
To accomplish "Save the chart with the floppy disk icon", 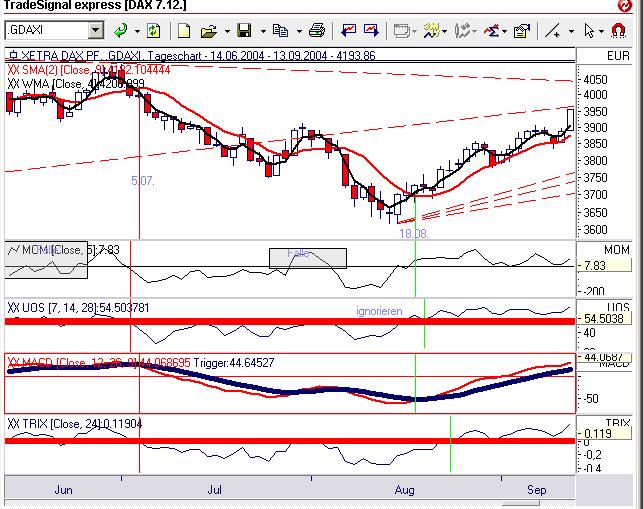I will pyautogui.click(x=244, y=31).
